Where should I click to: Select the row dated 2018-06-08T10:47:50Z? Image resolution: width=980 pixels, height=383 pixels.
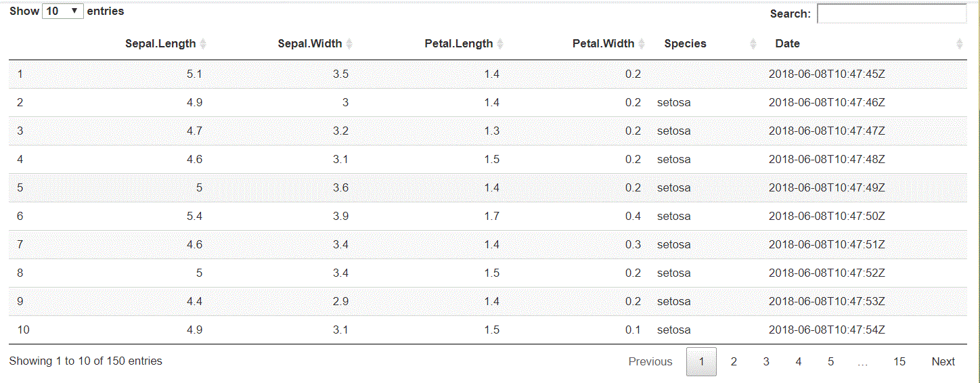[x=488, y=216]
